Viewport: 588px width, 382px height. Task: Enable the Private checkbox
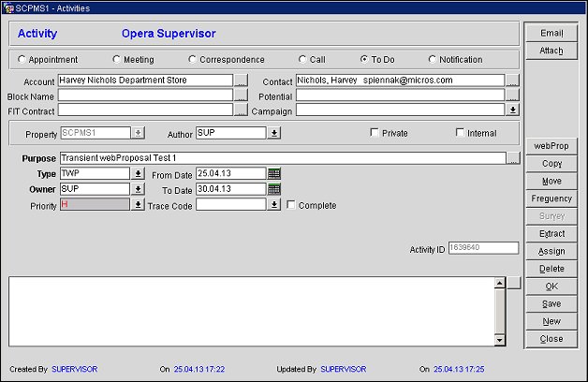(375, 133)
